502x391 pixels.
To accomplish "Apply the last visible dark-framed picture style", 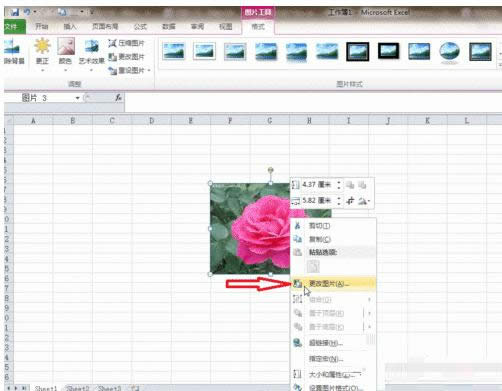I will point(480,51).
